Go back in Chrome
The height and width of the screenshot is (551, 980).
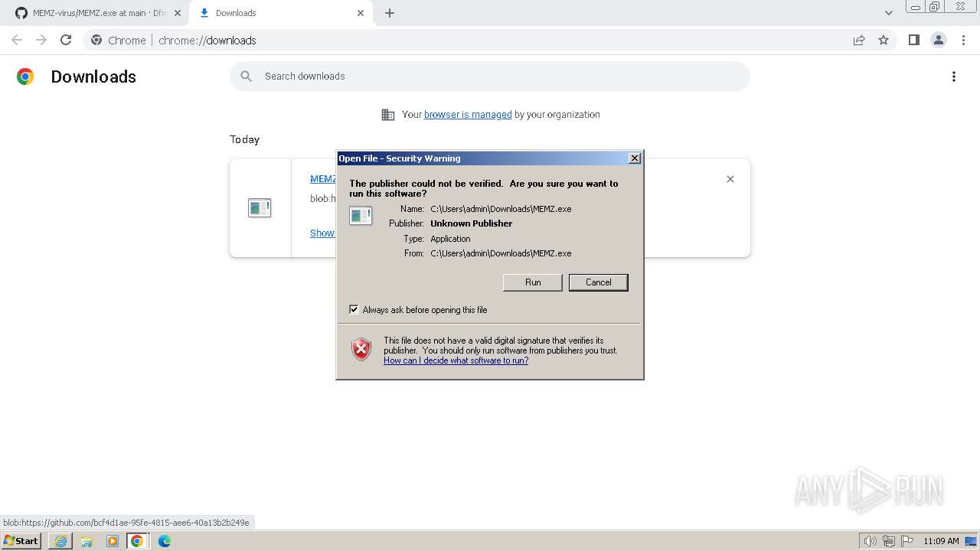coord(17,41)
